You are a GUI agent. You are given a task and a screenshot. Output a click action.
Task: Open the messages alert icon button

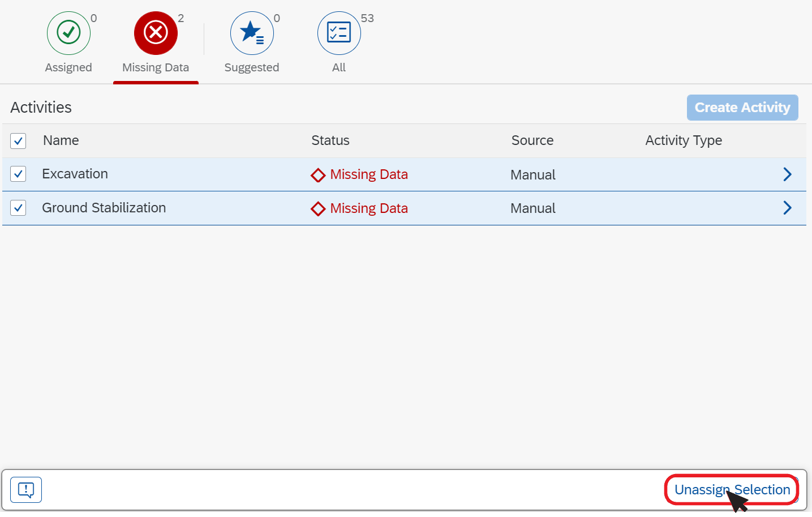(x=26, y=490)
